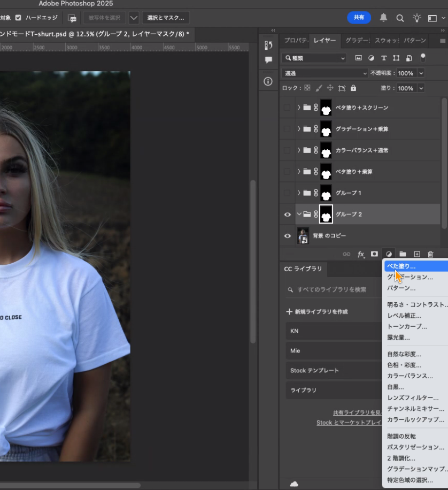Screen dimensions: 448x490
Task: Open the 不透明度 opacity dropdown arrow
Action: tap(421, 73)
